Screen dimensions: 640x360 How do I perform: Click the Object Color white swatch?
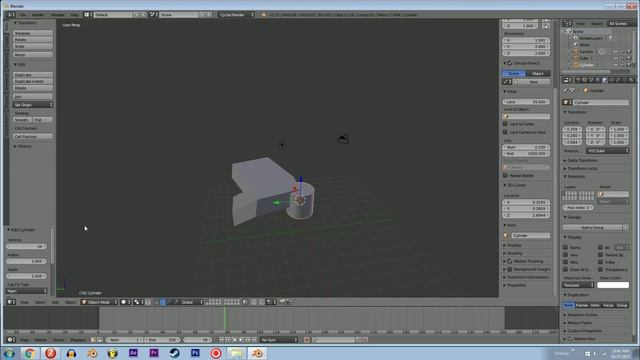[613, 285]
